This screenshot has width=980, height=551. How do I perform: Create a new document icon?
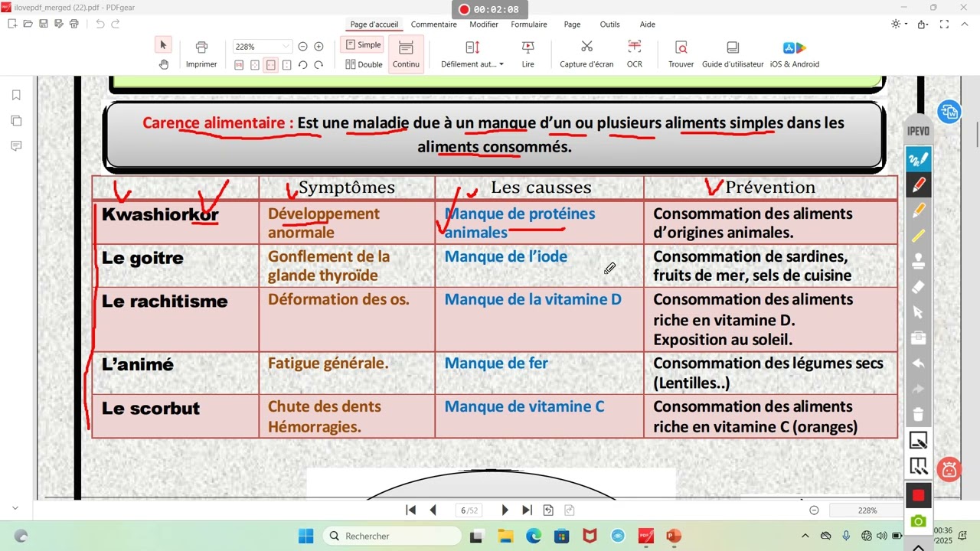point(12,24)
